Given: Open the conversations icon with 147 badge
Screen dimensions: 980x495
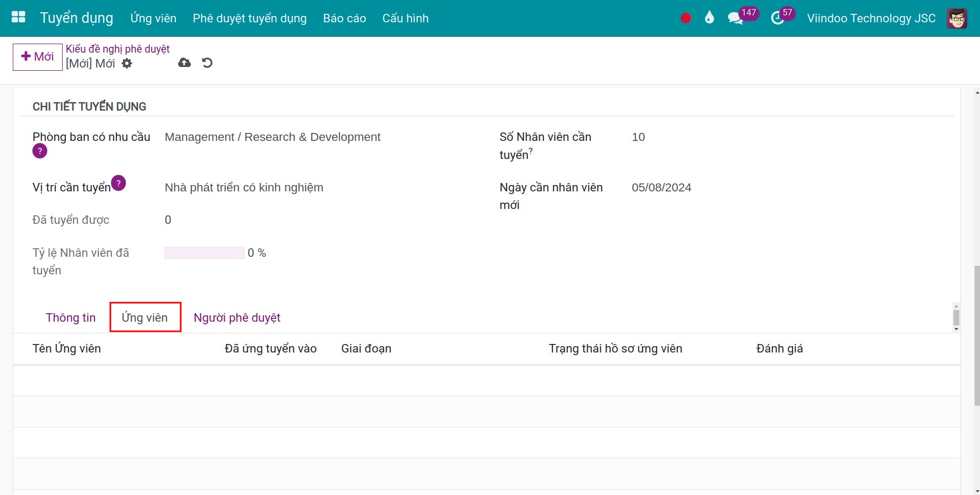Looking at the screenshot, I should click(735, 18).
